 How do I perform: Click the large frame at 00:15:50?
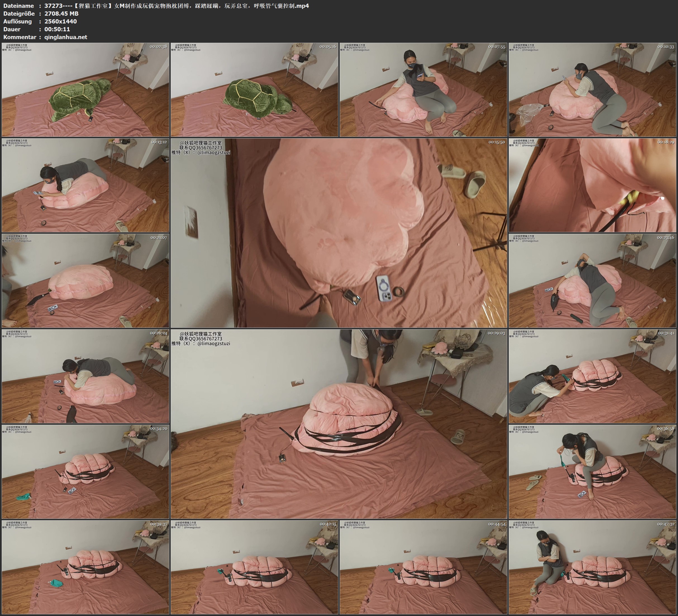tap(339, 233)
